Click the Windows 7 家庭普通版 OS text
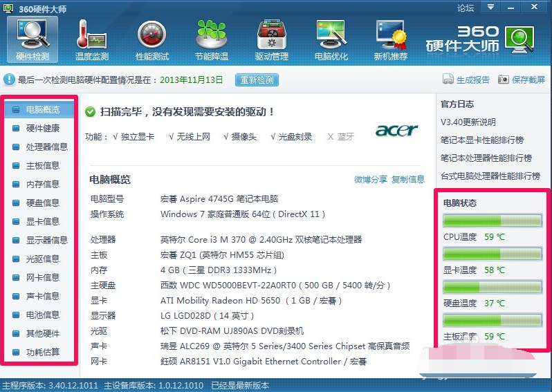The width and height of the screenshot is (552, 392). pos(243,214)
